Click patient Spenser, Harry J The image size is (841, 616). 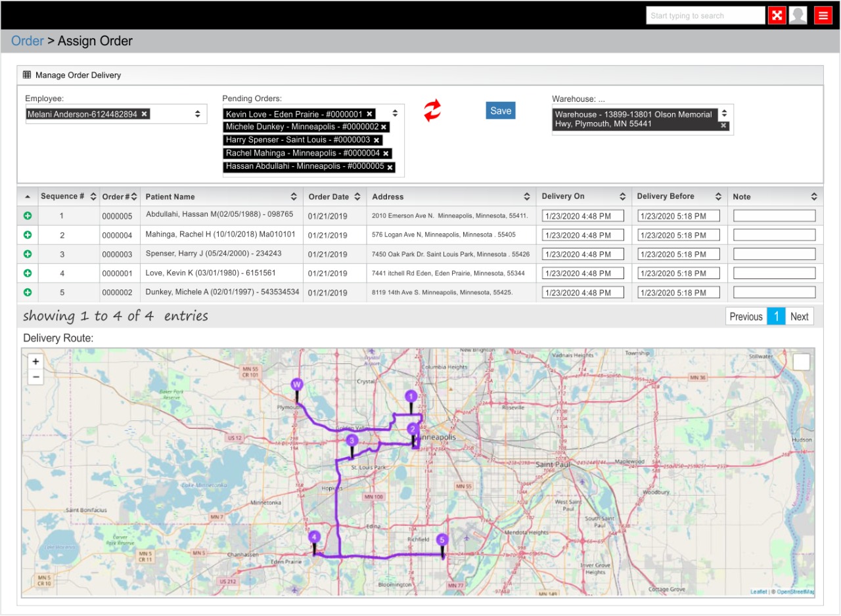coord(214,253)
